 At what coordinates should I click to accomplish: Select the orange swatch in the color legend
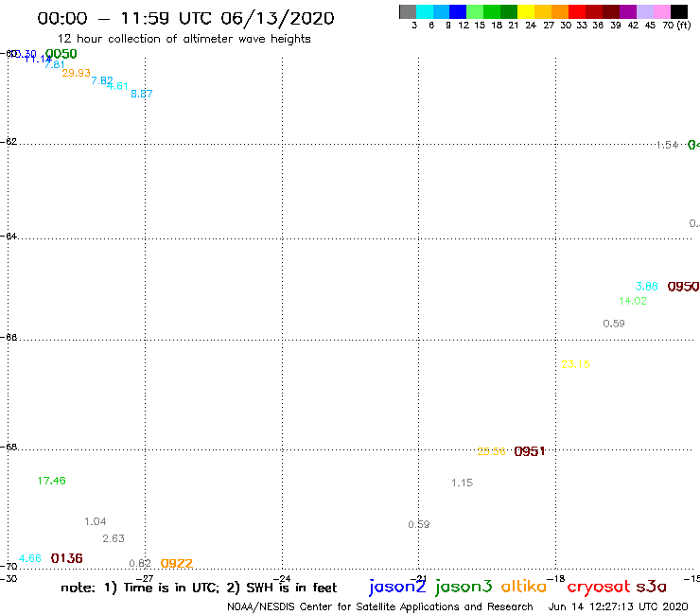pos(560,12)
